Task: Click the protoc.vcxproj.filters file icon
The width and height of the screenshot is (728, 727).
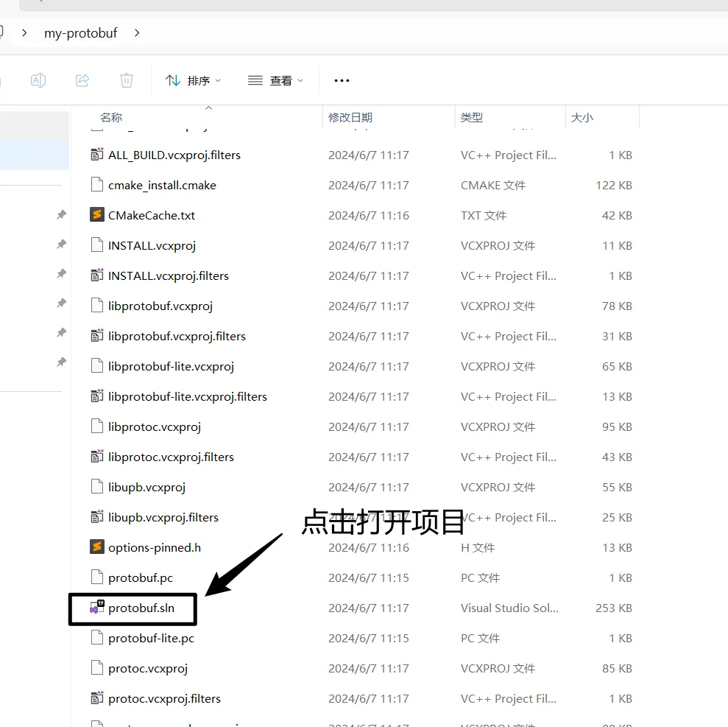Action: pyautogui.click(x=97, y=698)
